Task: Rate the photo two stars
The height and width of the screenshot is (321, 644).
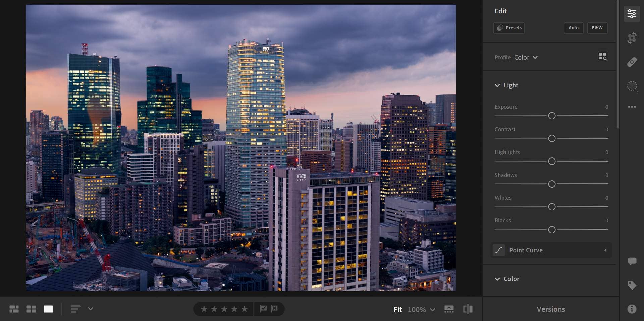Action: pyautogui.click(x=214, y=309)
